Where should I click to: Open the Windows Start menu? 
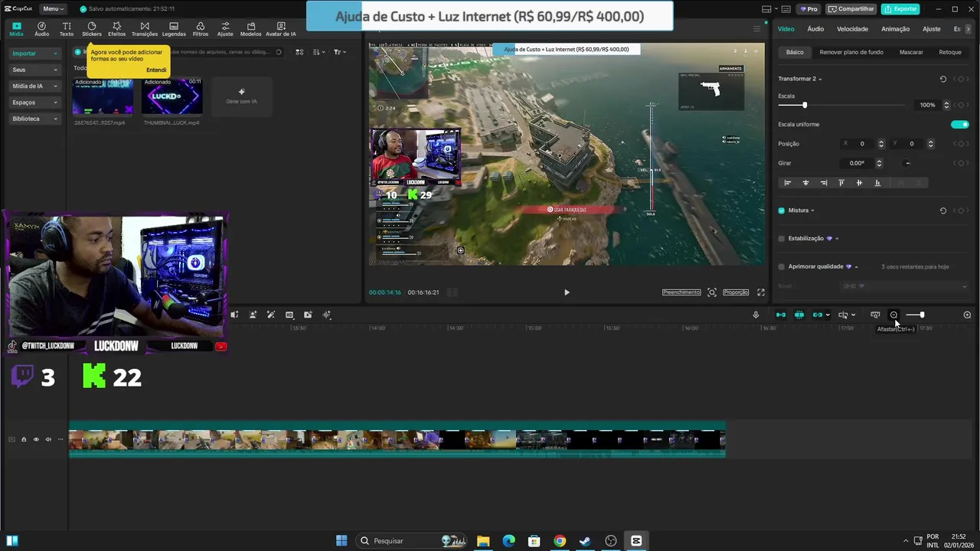(x=341, y=541)
